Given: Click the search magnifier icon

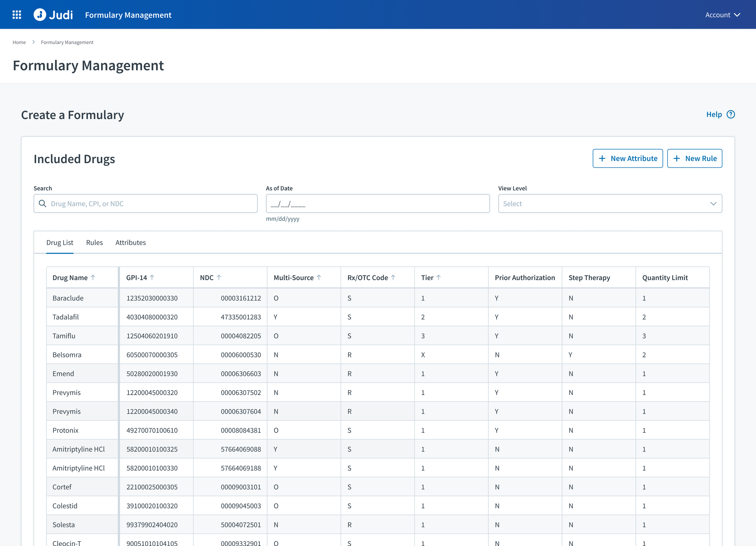Looking at the screenshot, I should [43, 204].
